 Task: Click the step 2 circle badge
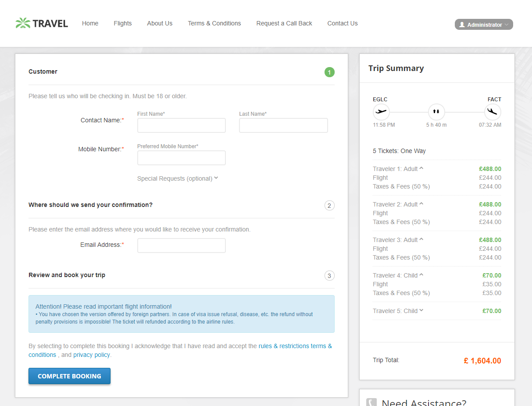[329, 206]
